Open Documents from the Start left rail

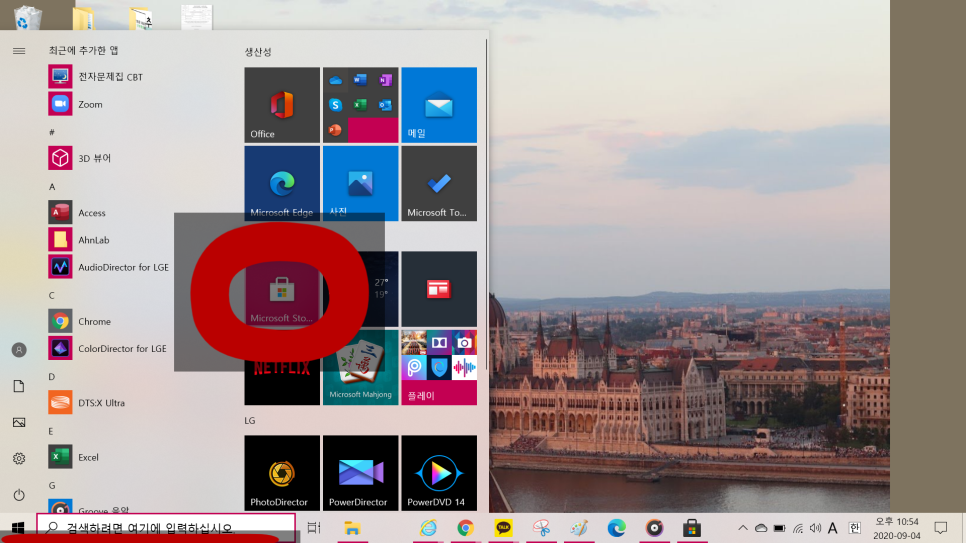[19, 386]
